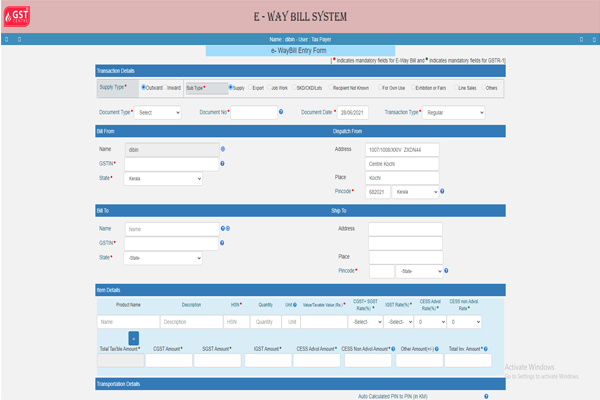
Task: Click the help icon next to Bill To GSTIN
Action: click(x=222, y=243)
